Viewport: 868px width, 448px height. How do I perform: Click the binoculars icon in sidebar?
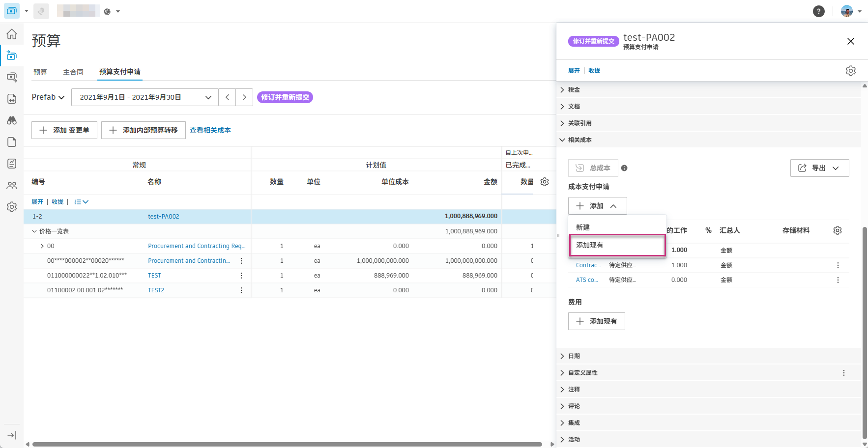coord(12,120)
